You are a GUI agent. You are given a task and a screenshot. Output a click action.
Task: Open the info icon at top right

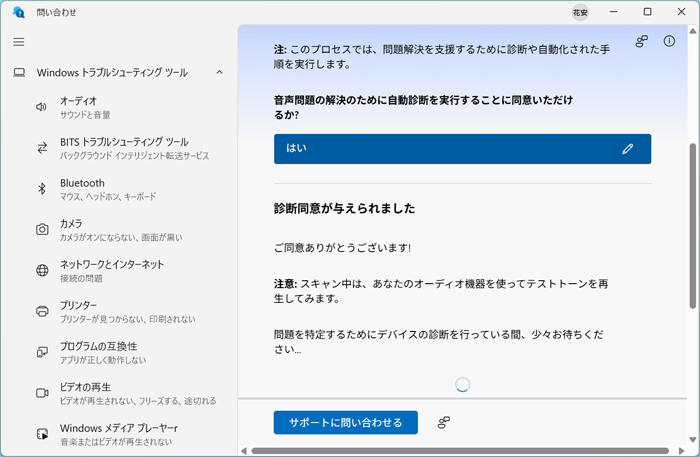pyautogui.click(x=669, y=41)
